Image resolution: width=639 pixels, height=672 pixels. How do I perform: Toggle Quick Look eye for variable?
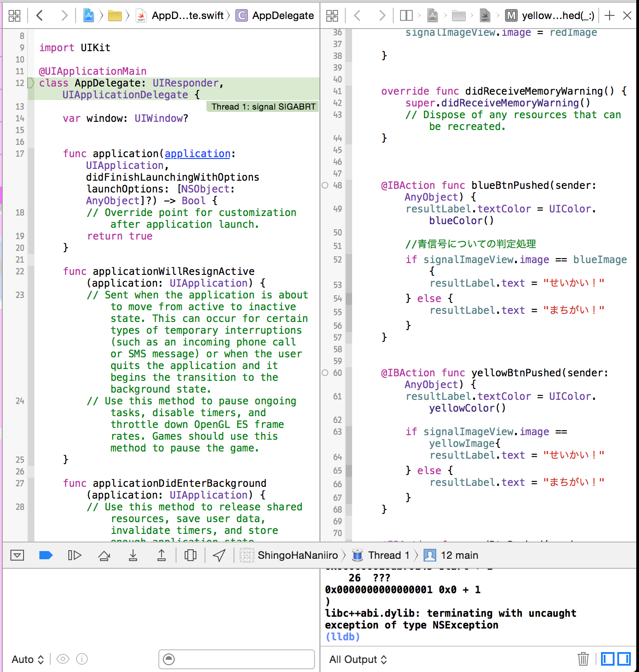pos(63,659)
